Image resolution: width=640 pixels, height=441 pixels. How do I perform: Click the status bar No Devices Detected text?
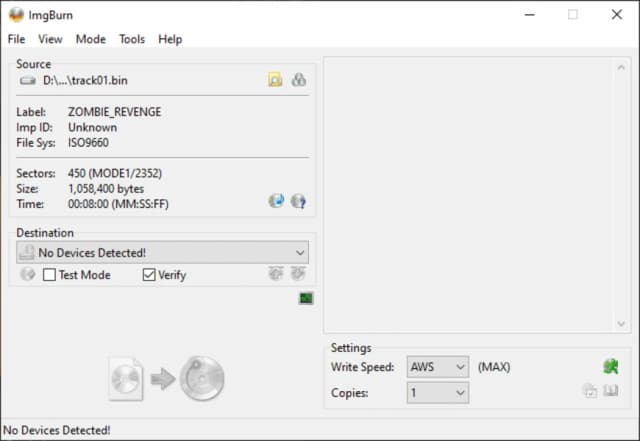click(x=57, y=430)
